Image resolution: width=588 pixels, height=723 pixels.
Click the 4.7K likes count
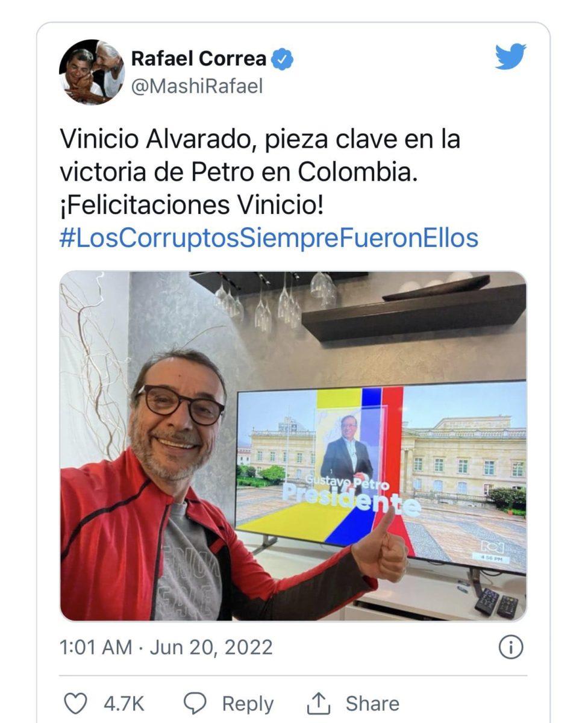(x=124, y=703)
